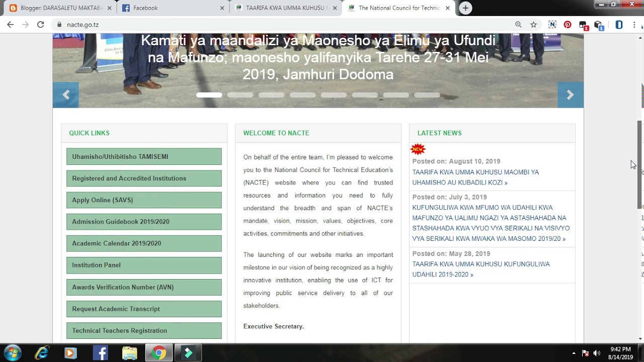Screen dimensions: 644x362
Task: Open Awards Verification Number (AVN) link
Action: click(x=144, y=287)
